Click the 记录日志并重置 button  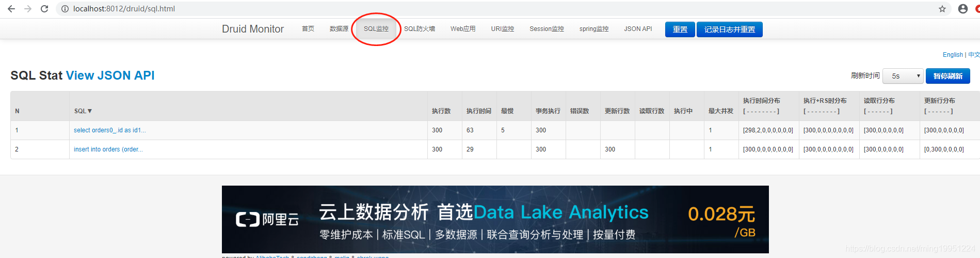pyautogui.click(x=729, y=29)
